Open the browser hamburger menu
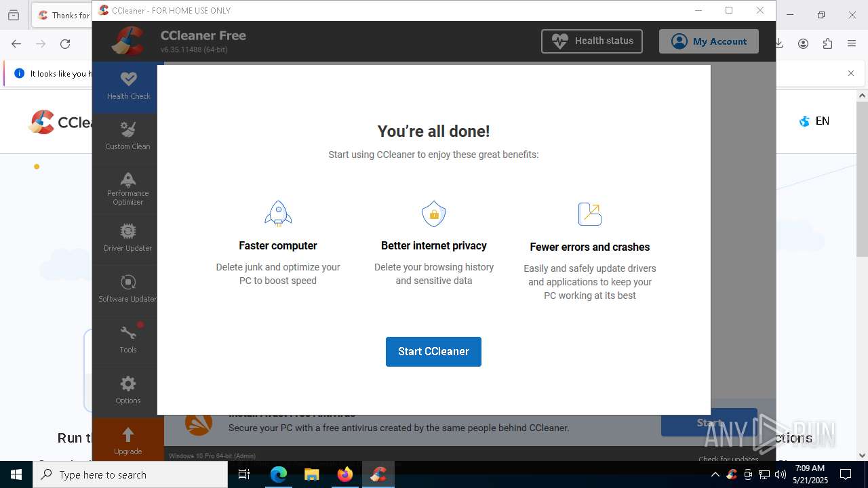 point(852,44)
